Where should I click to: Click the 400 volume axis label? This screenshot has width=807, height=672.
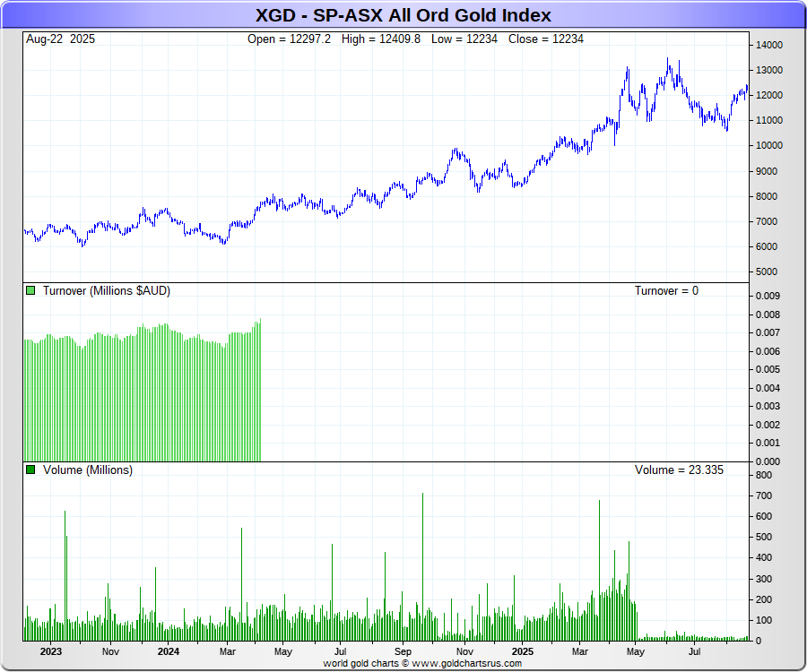764,557
